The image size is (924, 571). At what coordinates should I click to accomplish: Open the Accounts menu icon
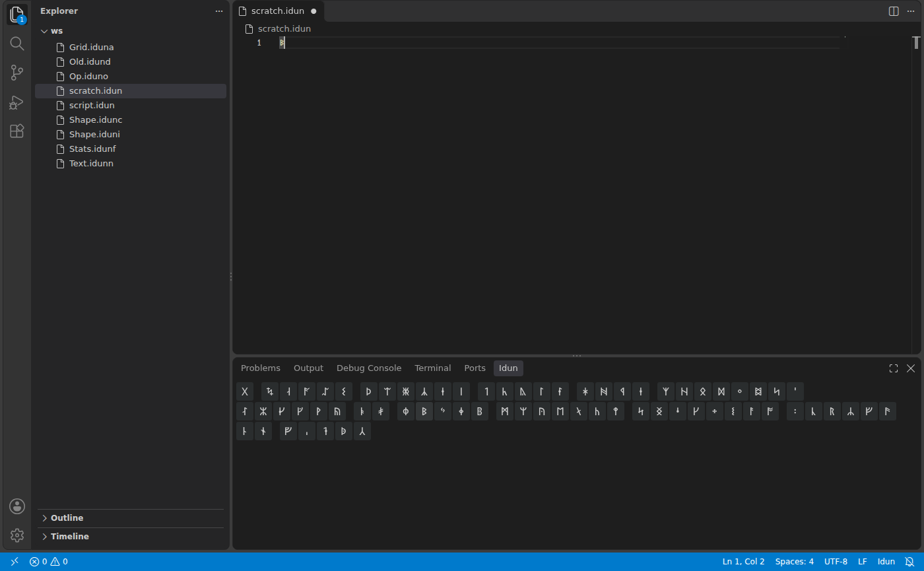coord(17,506)
